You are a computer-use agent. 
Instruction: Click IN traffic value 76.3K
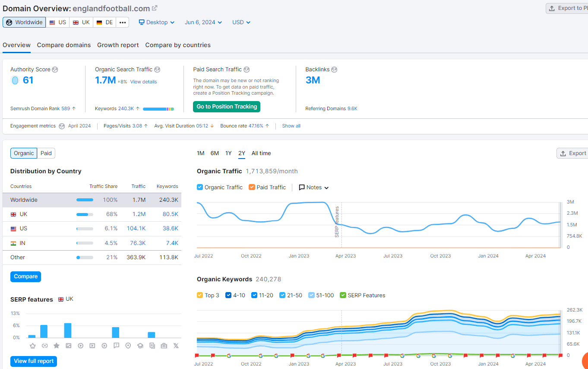point(138,243)
